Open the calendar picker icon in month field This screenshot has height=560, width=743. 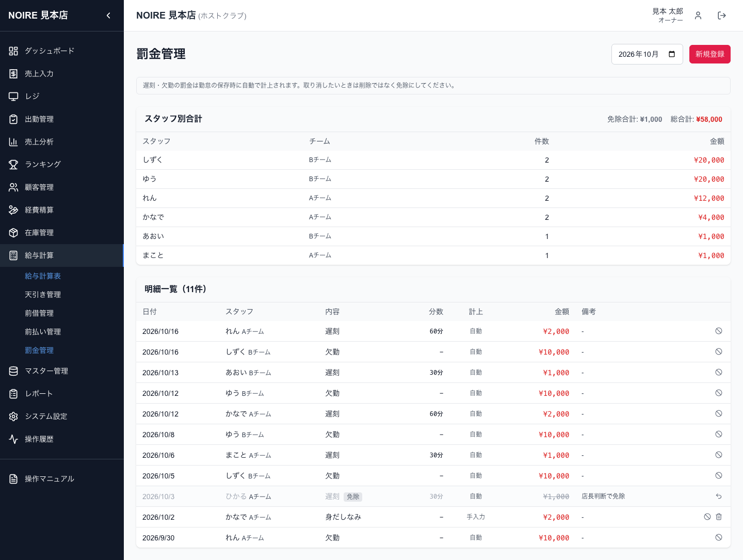click(672, 54)
